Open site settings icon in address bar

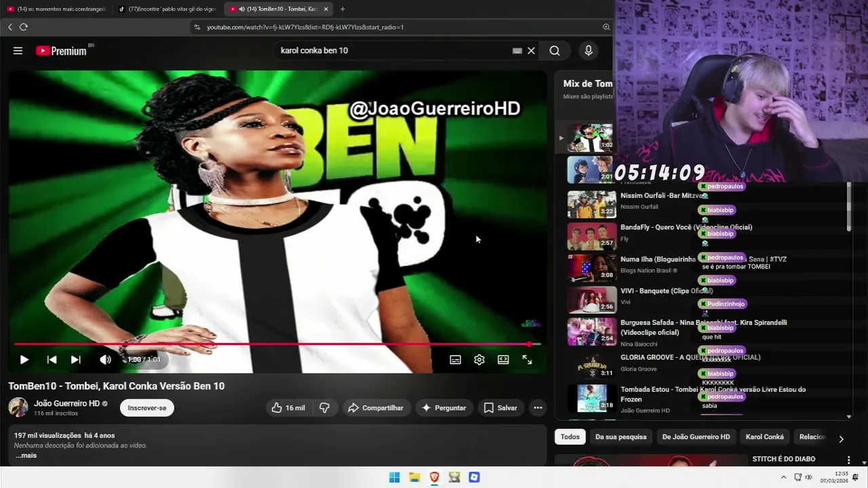pyautogui.click(x=197, y=27)
